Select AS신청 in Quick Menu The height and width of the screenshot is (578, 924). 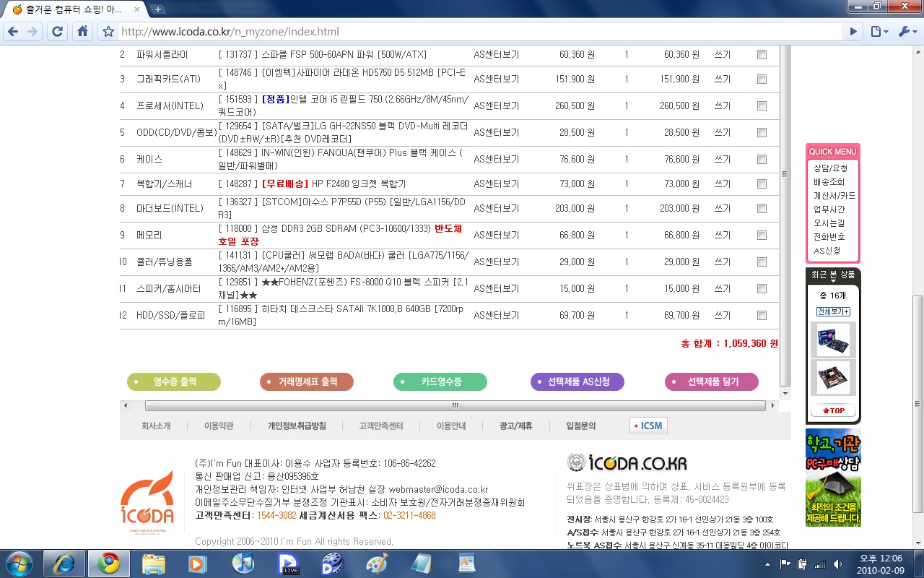point(827,251)
